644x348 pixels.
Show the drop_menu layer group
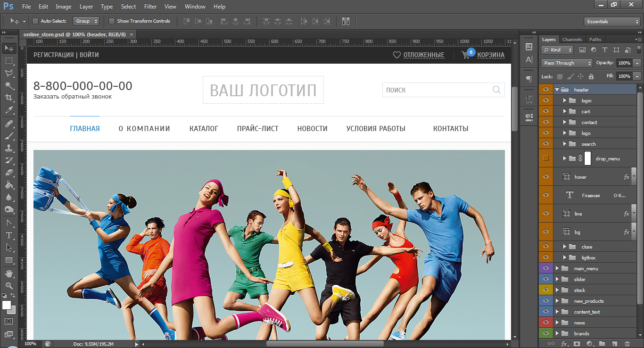pos(546,158)
